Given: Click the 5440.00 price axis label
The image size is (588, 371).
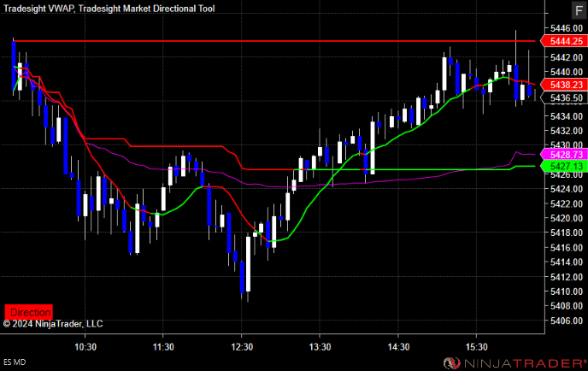Looking at the screenshot, I should tap(567, 72).
